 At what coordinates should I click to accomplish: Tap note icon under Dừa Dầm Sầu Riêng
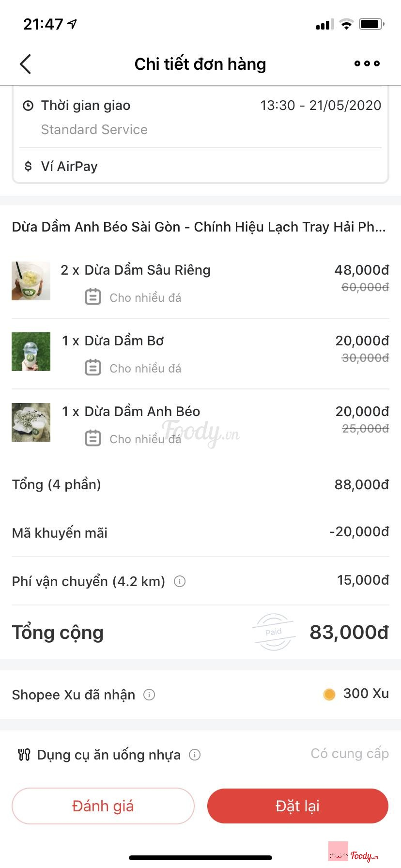[93, 297]
